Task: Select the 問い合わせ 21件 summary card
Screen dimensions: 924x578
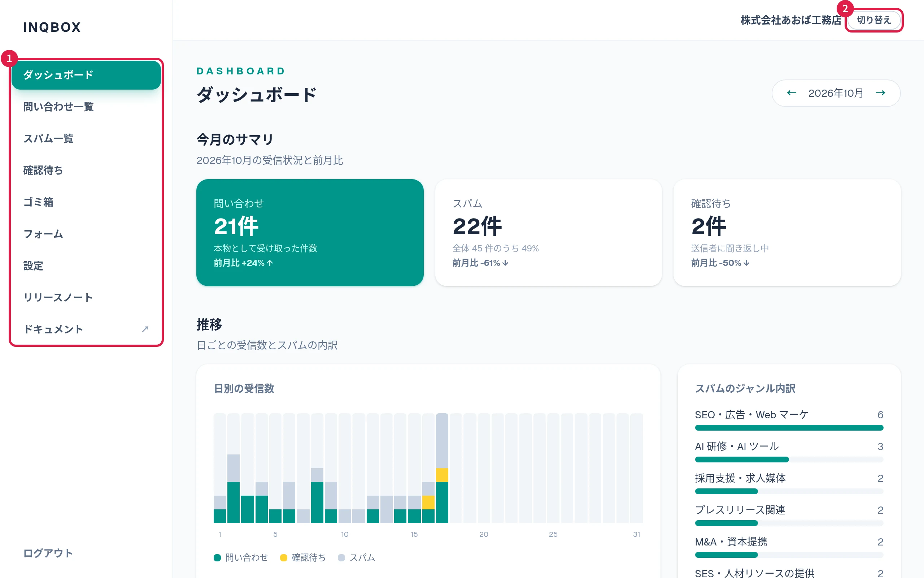Action: [x=310, y=232]
